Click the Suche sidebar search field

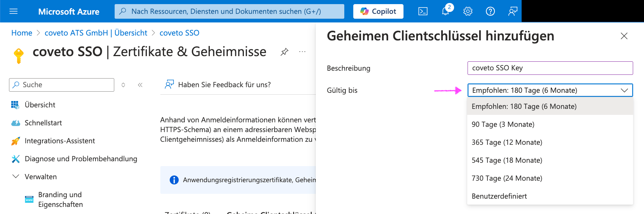[61, 85]
